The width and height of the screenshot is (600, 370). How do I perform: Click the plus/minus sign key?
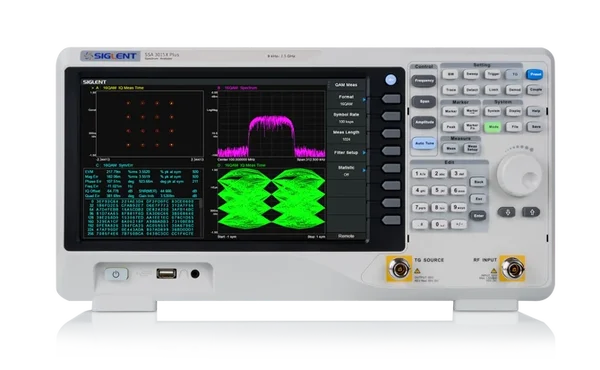tap(458, 225)
